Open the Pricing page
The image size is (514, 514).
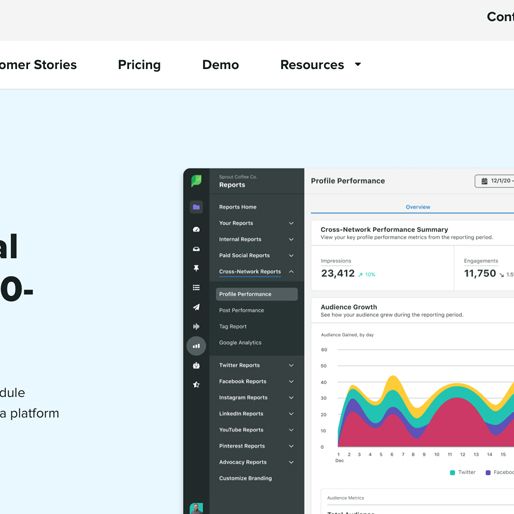tap(139, 65)
